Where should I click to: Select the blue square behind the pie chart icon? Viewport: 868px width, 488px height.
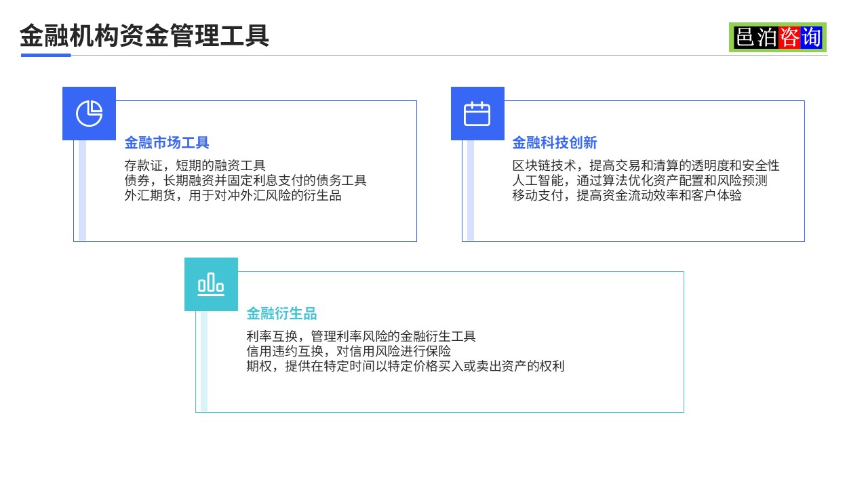89,113
